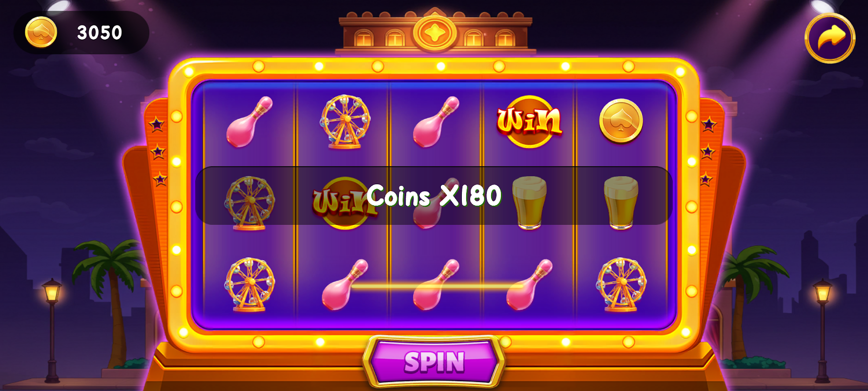Click the gold emblem atop the slot machine
This screenshot has width=868, height=391.
click(x=434, y=33)
